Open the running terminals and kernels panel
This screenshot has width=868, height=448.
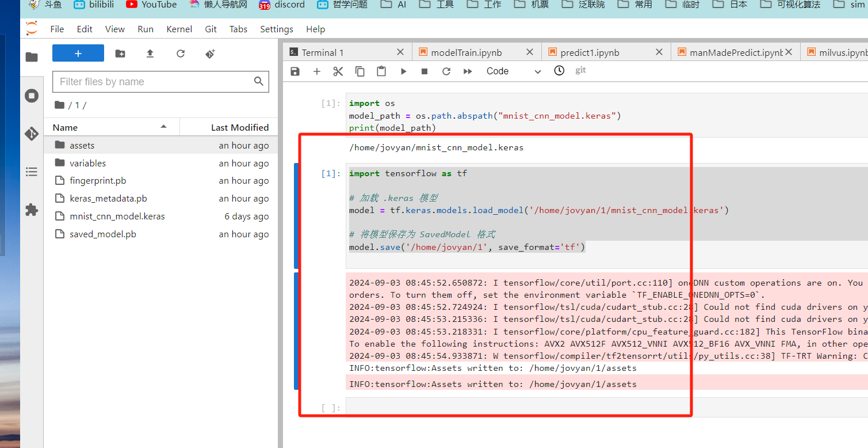point(32,96)
